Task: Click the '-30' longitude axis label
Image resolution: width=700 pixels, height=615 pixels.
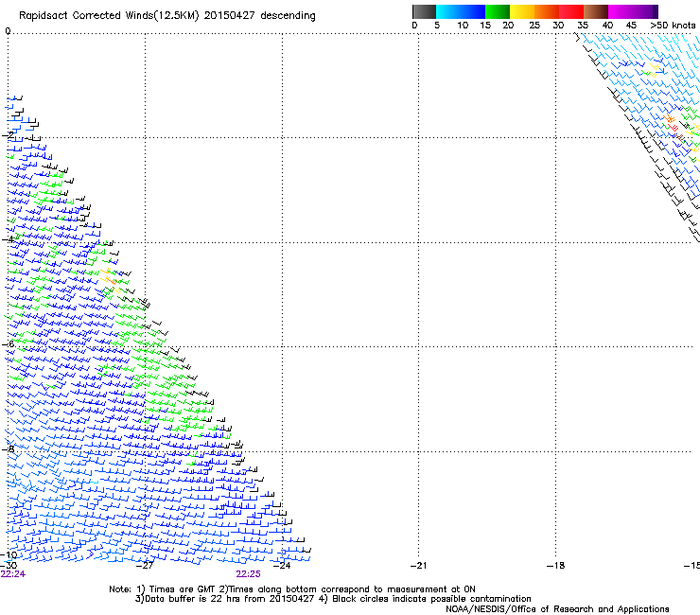Action: [x=9, y=566]
